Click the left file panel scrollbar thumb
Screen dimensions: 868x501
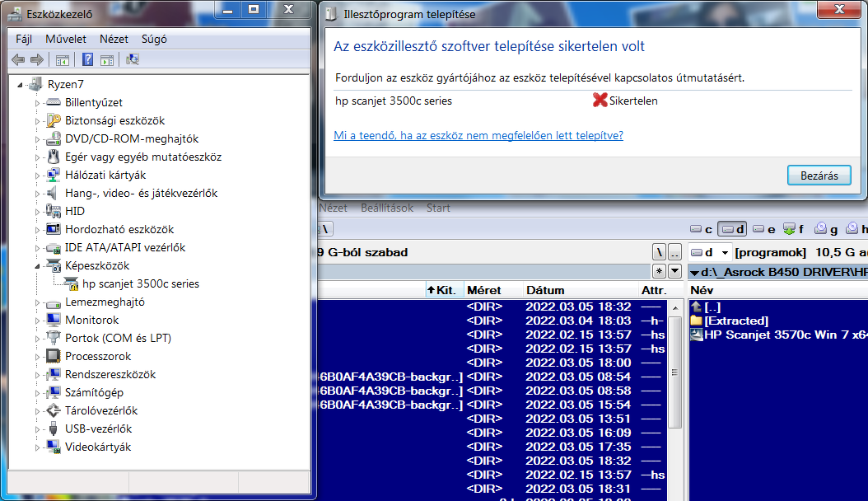pyautogui.click(x=674, y=372)
